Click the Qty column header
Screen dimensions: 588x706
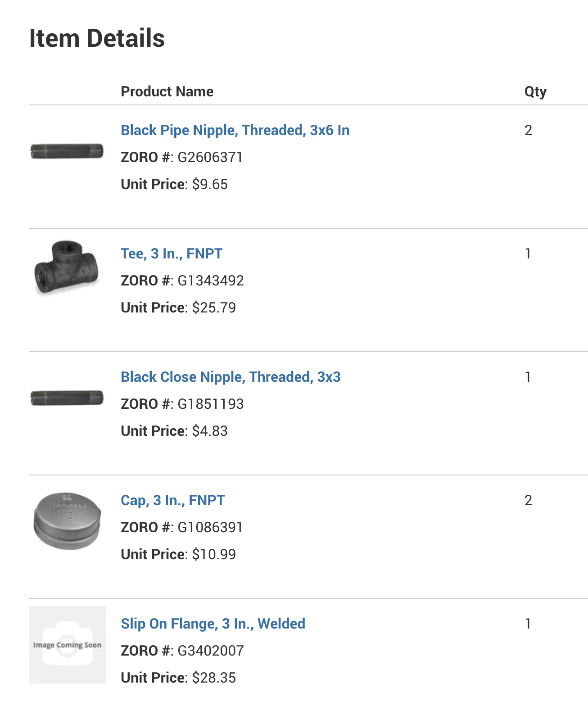(535, 91)
